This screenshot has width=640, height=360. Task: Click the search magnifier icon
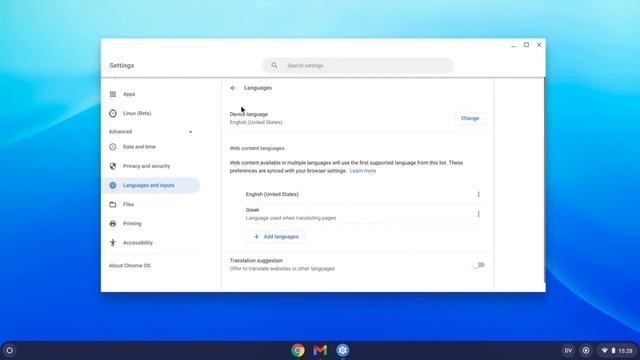274,65
